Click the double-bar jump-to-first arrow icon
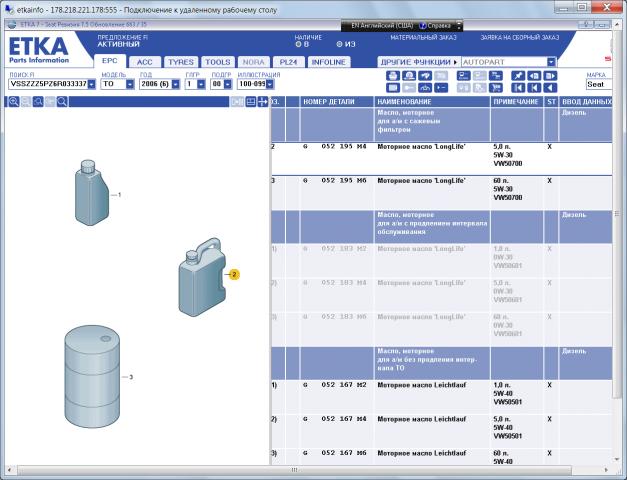This screenshot has width=627, height=480. click(518, 88)
